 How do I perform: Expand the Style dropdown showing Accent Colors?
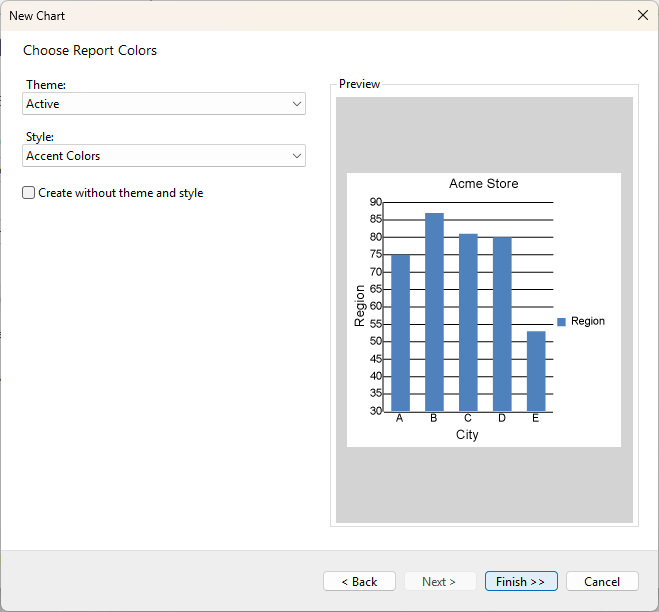pos(164,156)
